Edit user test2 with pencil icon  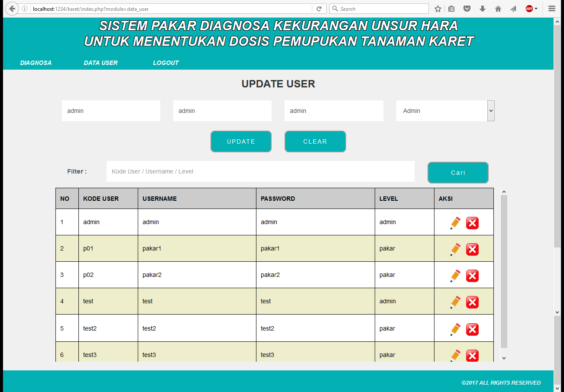[455, 329]
